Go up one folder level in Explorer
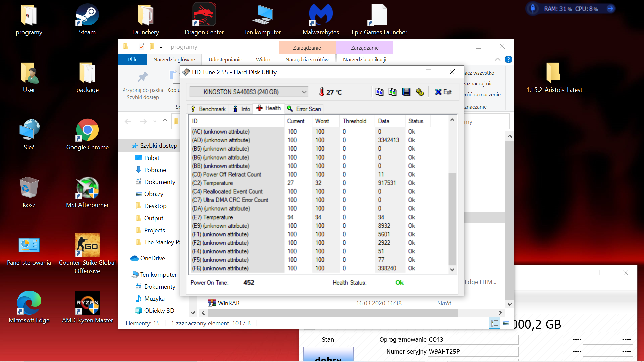The height and width of the screenshot is (362, 644). pos(165,121)
